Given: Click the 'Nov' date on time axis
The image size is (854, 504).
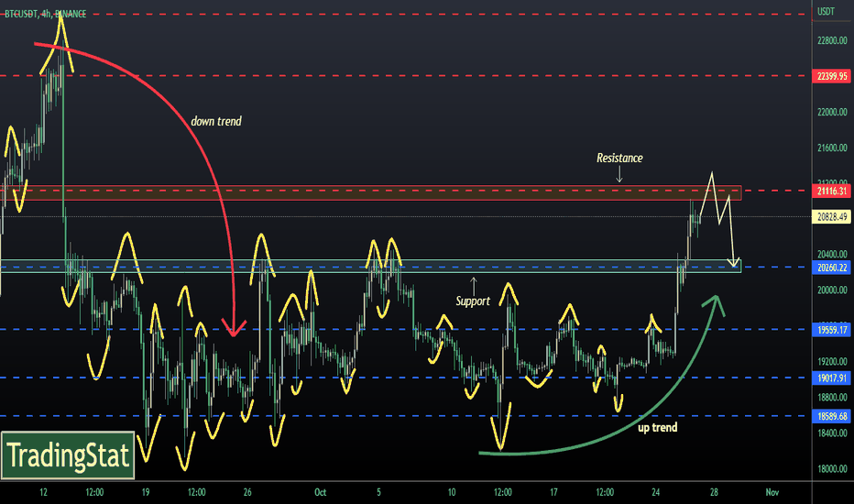Looking at the screenshot, I should (x=772, y=492).
